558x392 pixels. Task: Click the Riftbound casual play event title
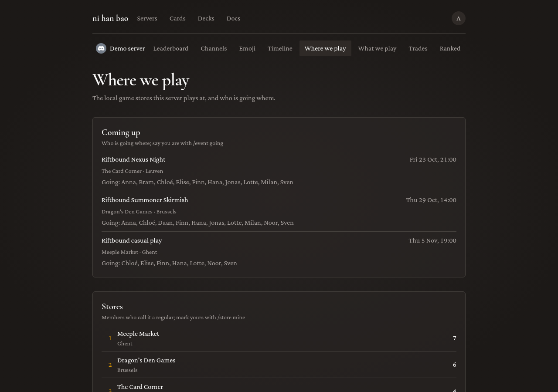click(x=132, y=240)
